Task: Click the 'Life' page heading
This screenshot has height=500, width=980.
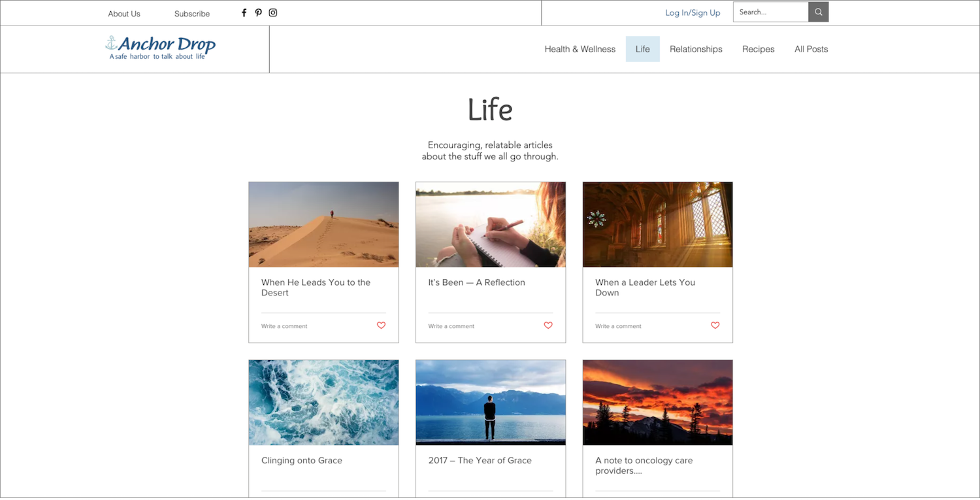Action: click(x=490, y=110)
